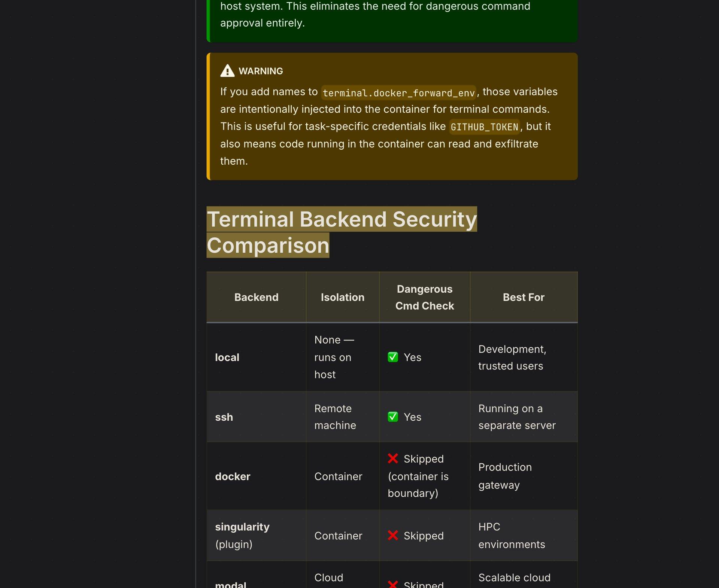The image size is (719, 588).
Task: Click the green checkmark in ssh row
Action: pyautogui.click(x=393, y=417)
